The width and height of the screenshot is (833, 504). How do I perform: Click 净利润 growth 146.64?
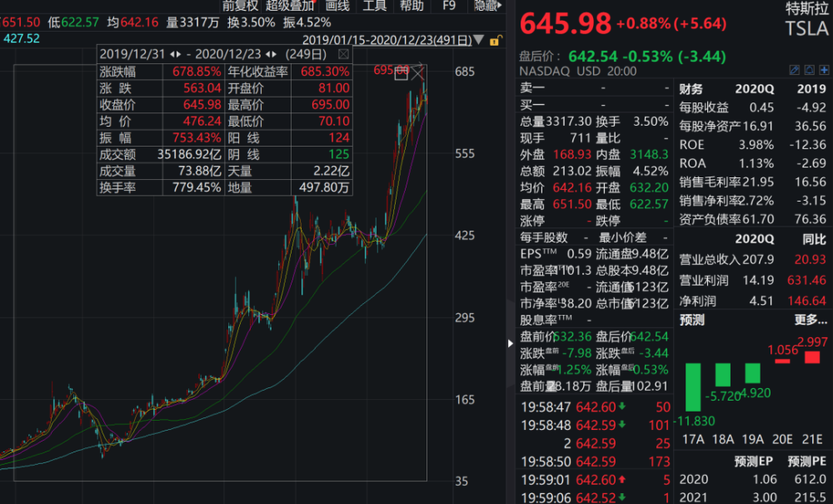pos(806,301)
